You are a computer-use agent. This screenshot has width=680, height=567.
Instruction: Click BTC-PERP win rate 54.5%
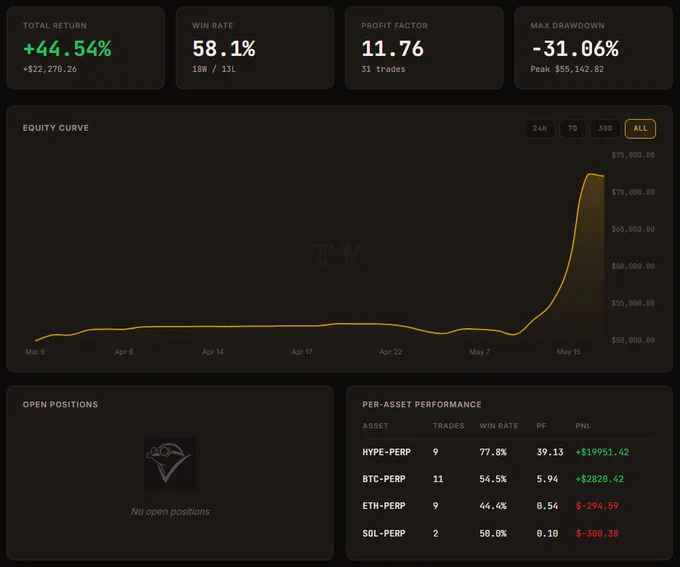tap(493, 479)
